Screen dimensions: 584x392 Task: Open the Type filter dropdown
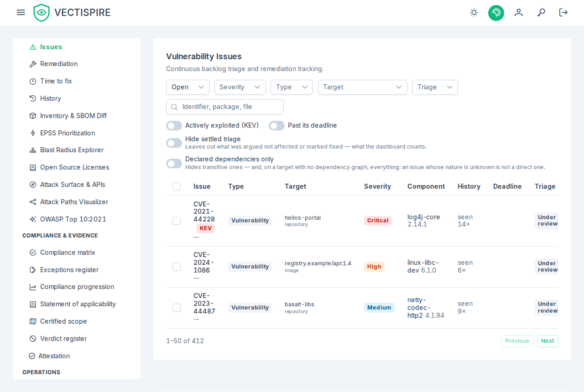[292, 87]
